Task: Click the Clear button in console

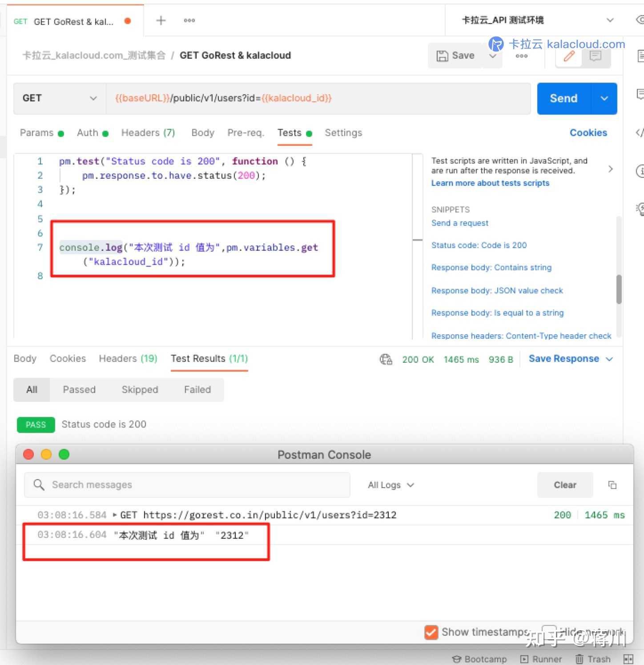Action: [x=564, y=485]
